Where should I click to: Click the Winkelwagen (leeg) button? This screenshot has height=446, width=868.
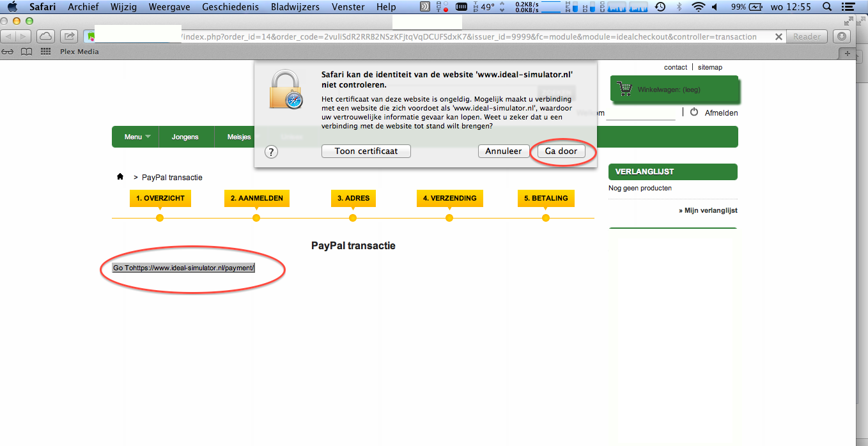674,89
